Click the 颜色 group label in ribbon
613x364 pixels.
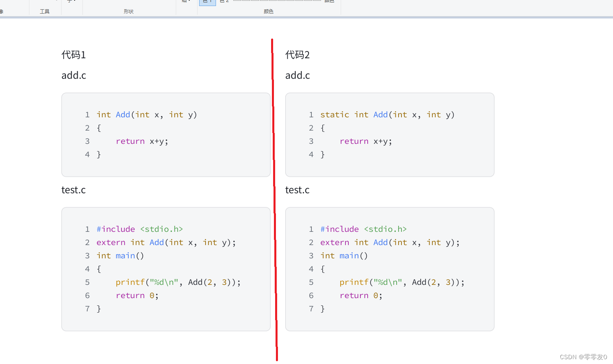[269, 11]
